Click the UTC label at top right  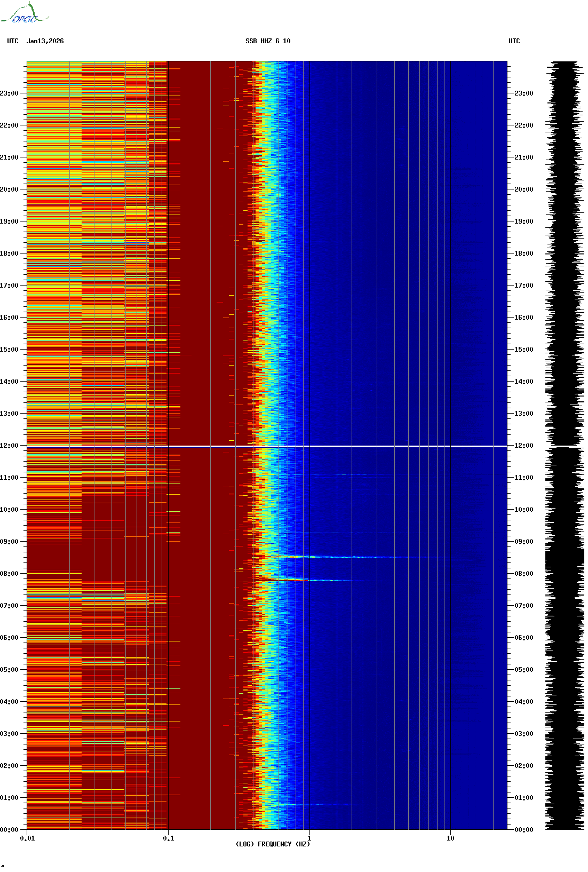(514, 41)
